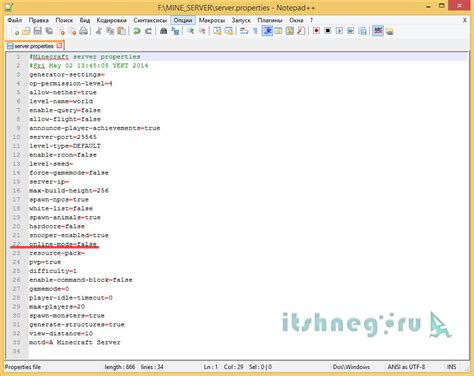The width and height of the screenshot is (474, 376).
Task: Toggle the indent guide toolbar button
Action: (x=267, y=31)
